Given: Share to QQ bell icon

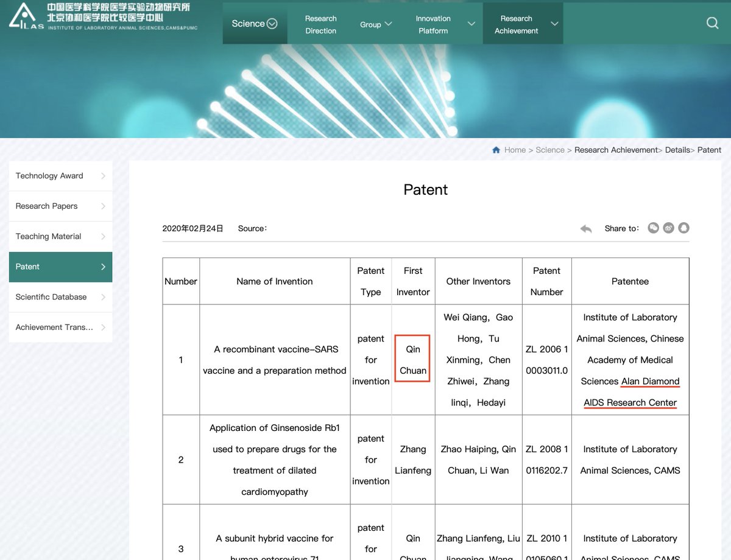Looking at the screenshot, I should (684, 228).
